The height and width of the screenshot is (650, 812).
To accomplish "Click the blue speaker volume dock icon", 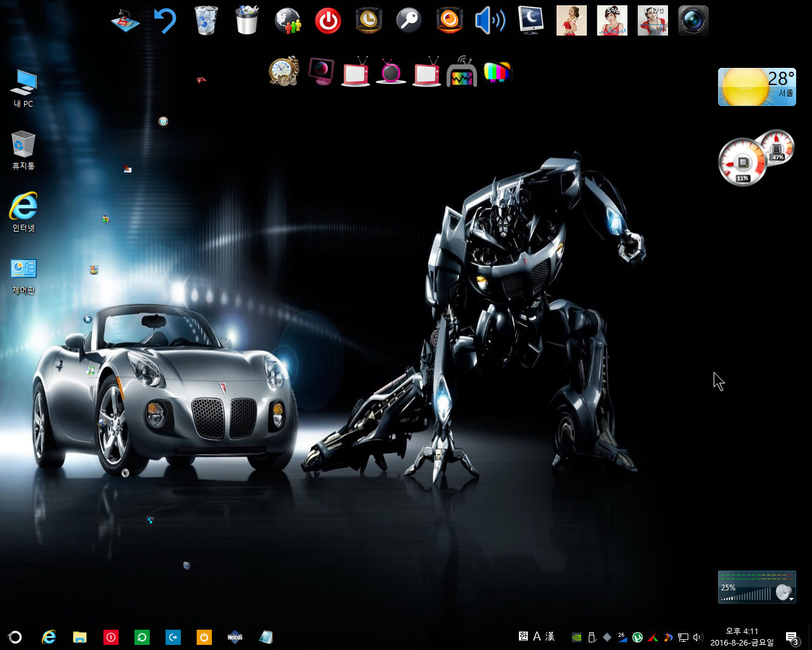I will click(490, 20).
